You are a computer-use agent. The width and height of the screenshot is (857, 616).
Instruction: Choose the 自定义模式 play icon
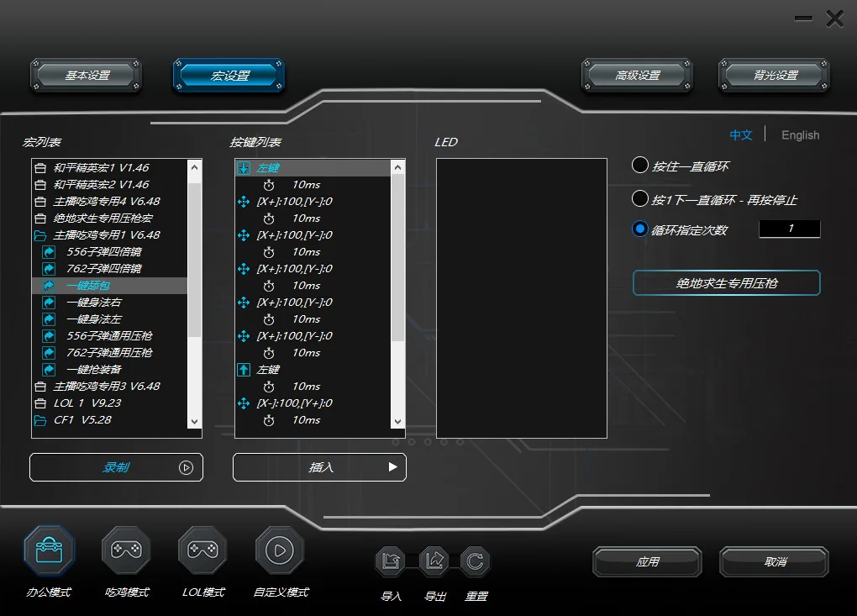279,550
